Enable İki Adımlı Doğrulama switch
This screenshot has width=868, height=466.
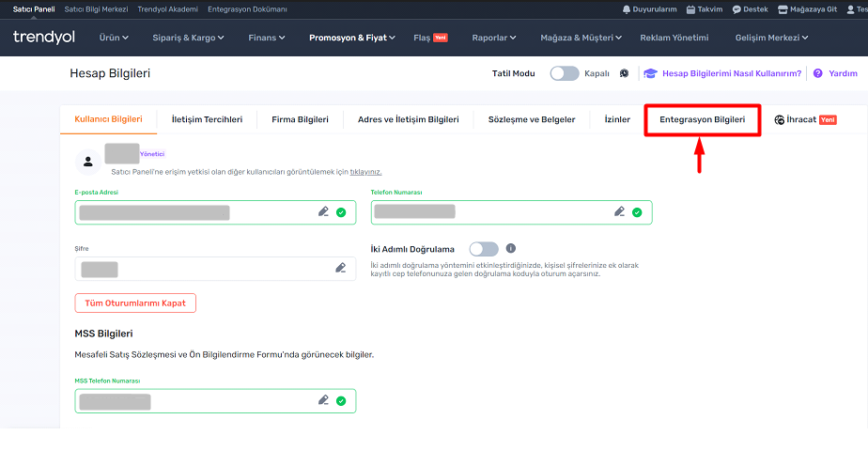tap(484, 249)
